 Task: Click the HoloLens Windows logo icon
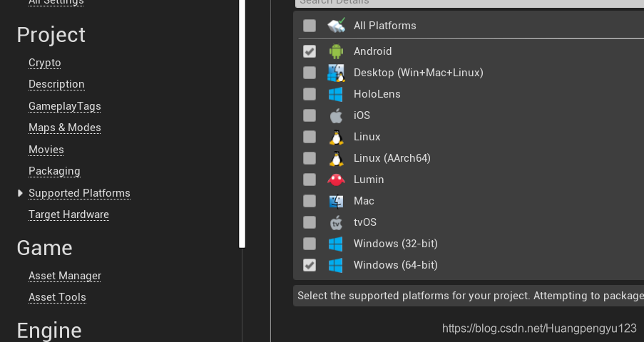click(336, 94)
